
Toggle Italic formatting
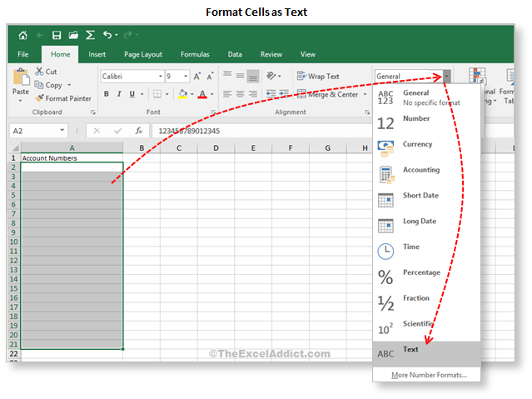coord(119,94)
